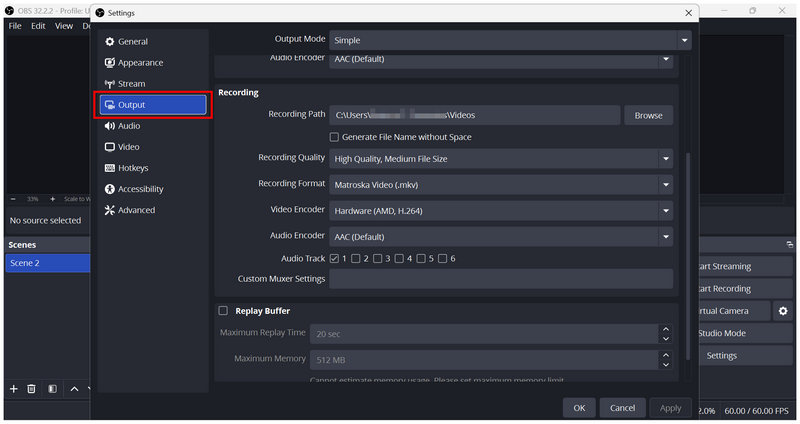Enable audio track 4
The width and height of the screenshot is (800, 424).
click(399, 259)
